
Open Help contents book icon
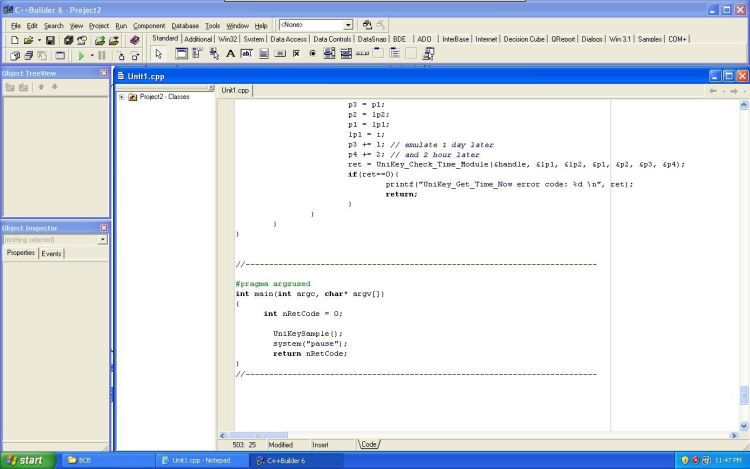click(134, 41)
